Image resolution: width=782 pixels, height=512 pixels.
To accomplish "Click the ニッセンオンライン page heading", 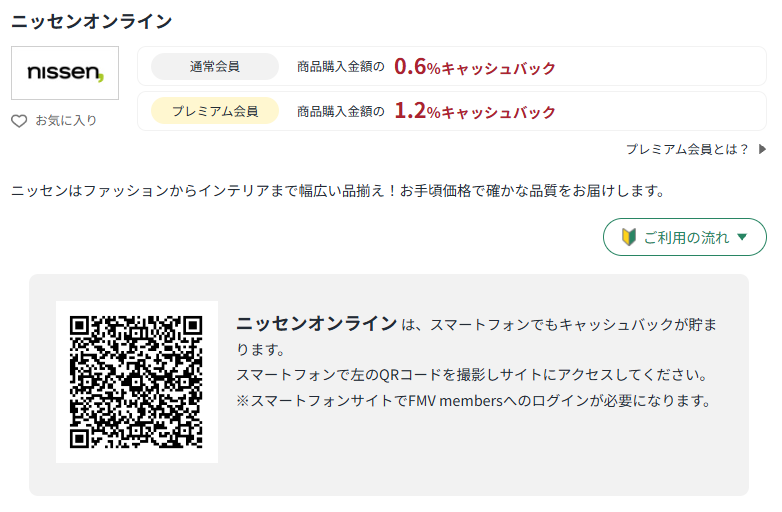I will coord(92,21).
